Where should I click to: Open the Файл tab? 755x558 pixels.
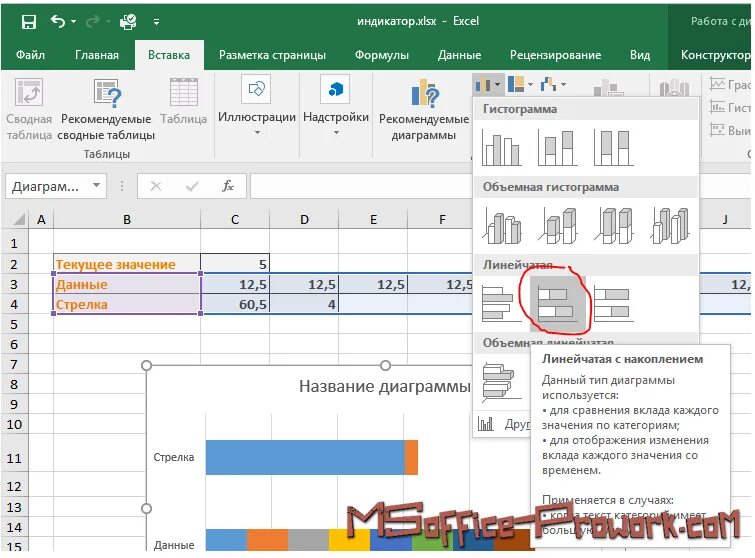[30, 55]
